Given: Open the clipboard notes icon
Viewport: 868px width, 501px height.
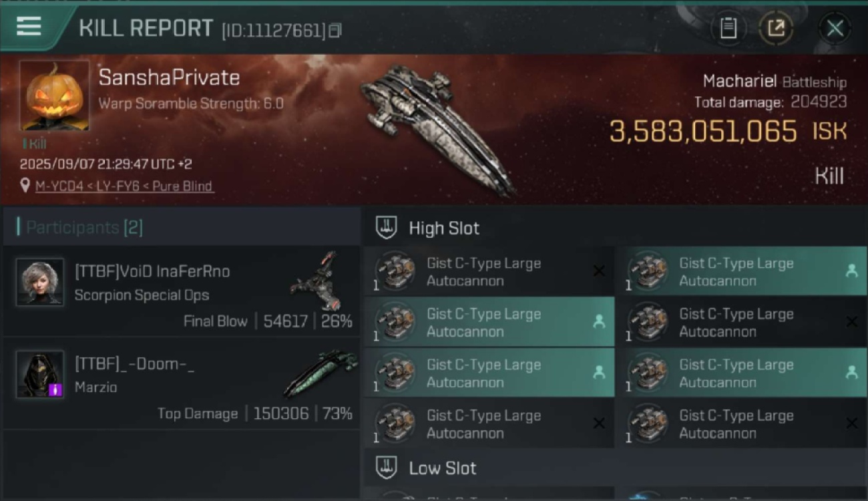Looking at the screenshot, I should pos(728,28).
